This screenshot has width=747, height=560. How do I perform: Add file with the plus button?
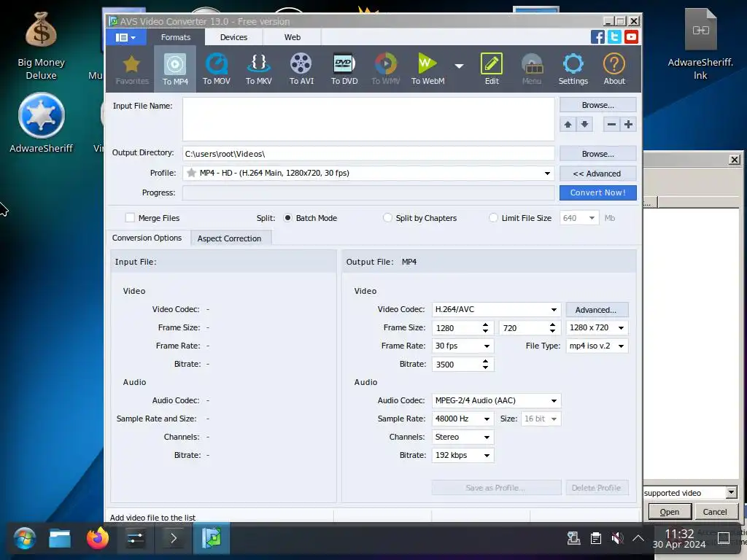pos(628,125)
